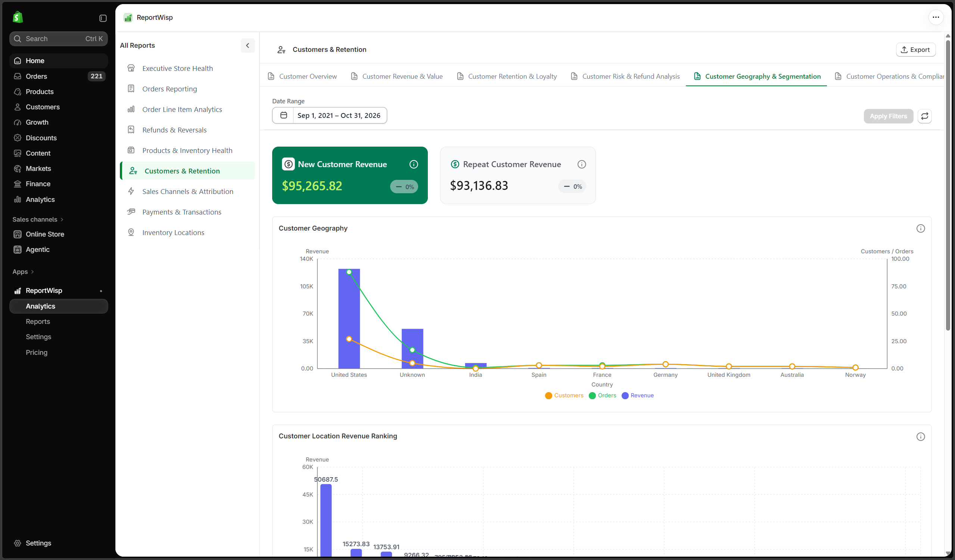Click Customer Geography chart info icon
This screenshot has height=560, width=955.
[x=920, y=228]
